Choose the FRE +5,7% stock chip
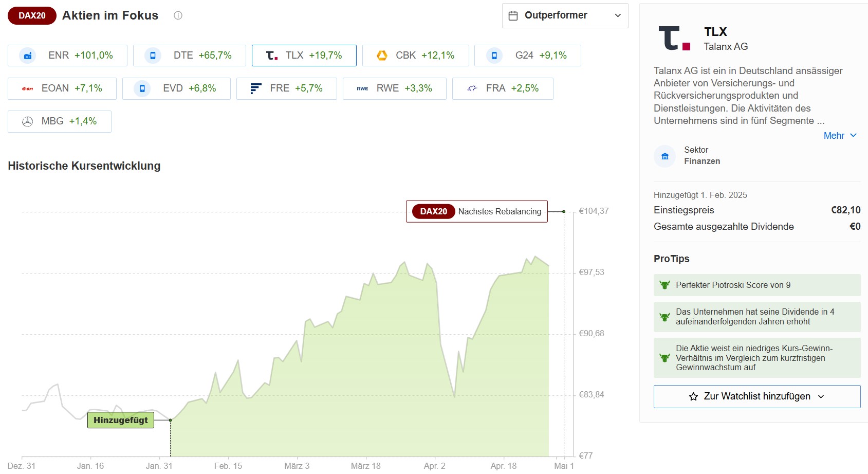Image resolution: width=868 pixels, height=474 pixels. point(286,88)
